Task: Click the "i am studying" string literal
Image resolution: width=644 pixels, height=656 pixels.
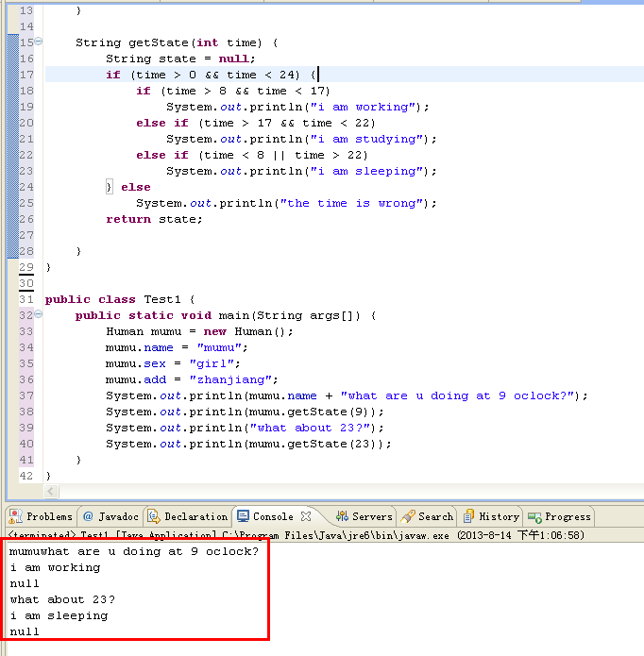Action: click(x=366, y=139)
